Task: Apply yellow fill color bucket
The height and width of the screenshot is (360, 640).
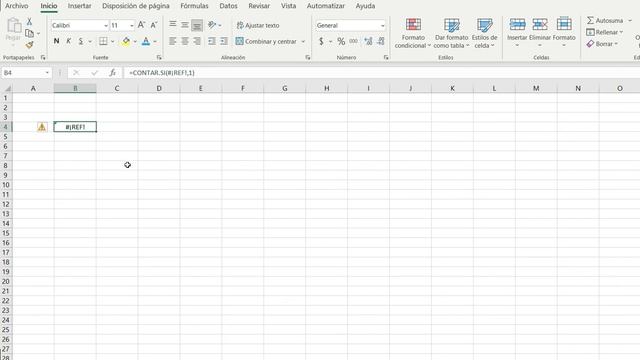Action: coord(126,41)
